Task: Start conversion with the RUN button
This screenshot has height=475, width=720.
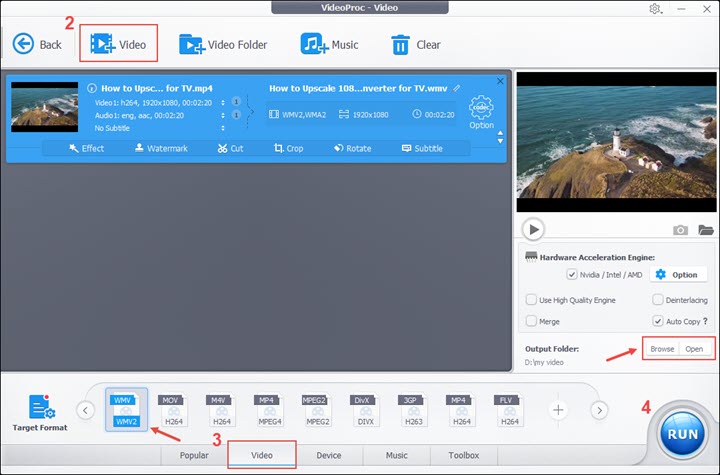Action: 682,434
